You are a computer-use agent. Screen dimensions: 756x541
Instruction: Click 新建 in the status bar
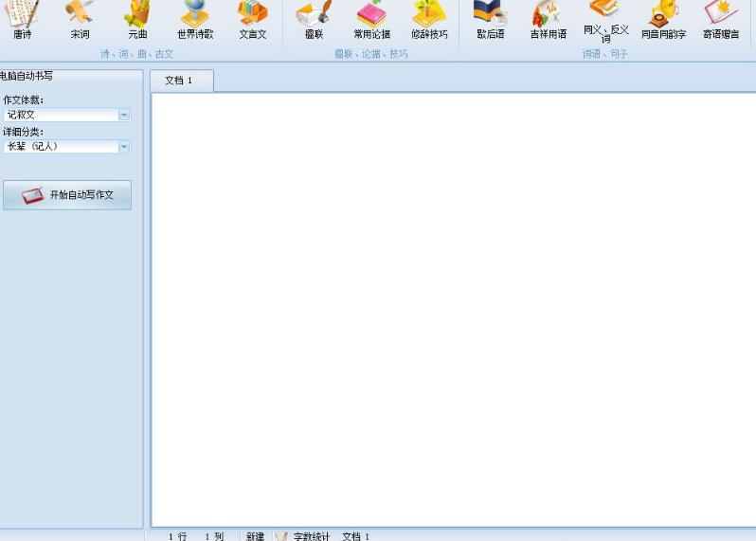tap(255, 536)
